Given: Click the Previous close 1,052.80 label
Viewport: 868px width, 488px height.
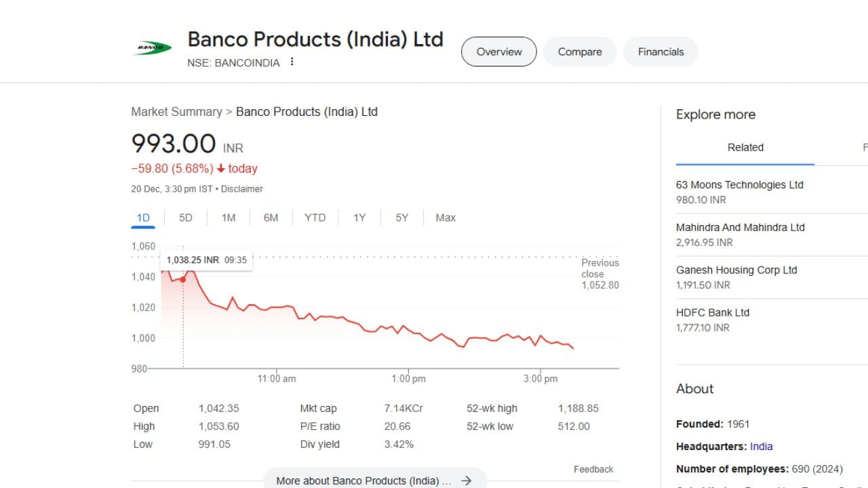Looking at the screenshot, I should (x=600, y=274).
